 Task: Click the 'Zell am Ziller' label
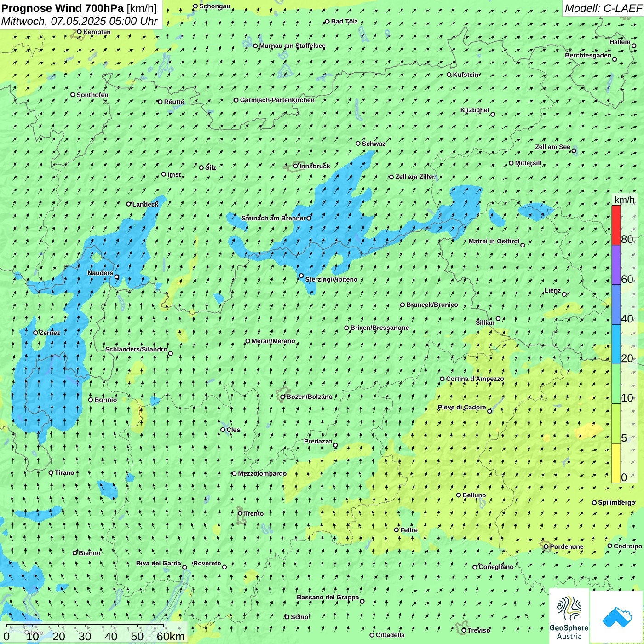tap(415, 177)
